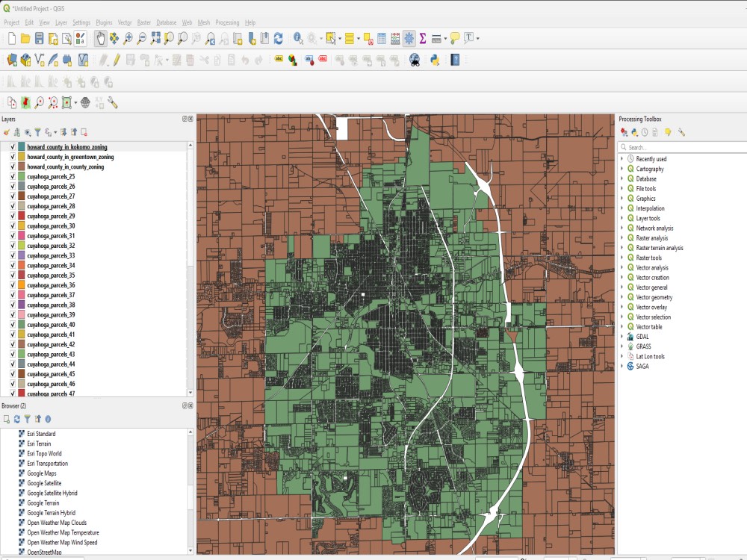Toggle the cuyahoga_parcels_31 layer checkbox
The height and width of the screenshot is (560, 747).
pyautogui.click(x=13, y=236)
